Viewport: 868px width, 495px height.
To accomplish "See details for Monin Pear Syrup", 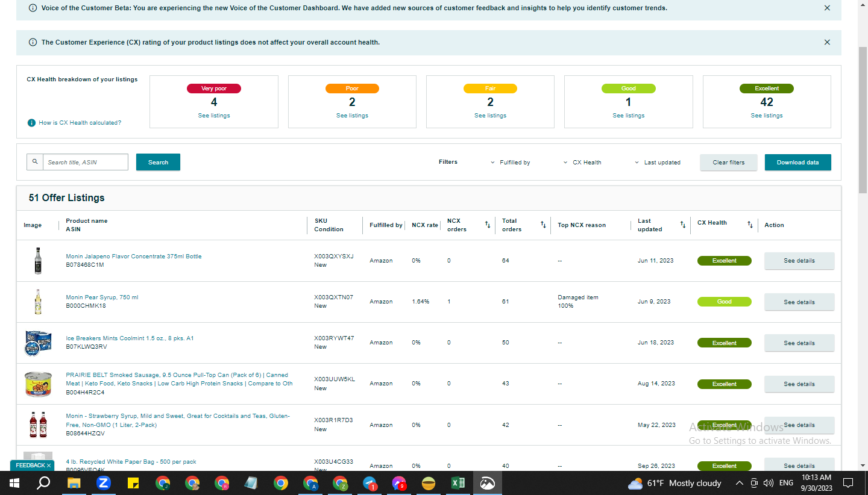I will [x=799, y=302].
